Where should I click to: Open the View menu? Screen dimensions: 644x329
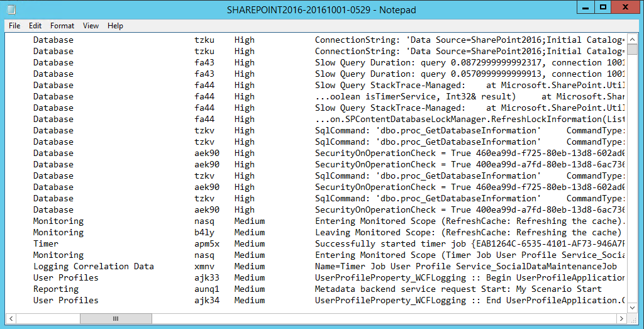[x=91, y=25]
